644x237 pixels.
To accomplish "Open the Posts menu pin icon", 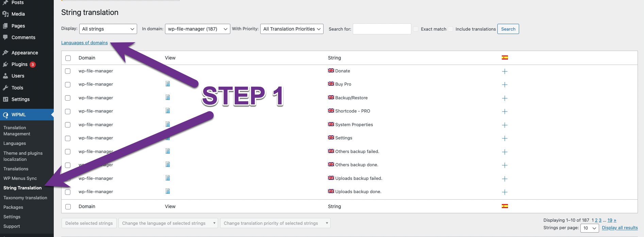I will (5, 2).
